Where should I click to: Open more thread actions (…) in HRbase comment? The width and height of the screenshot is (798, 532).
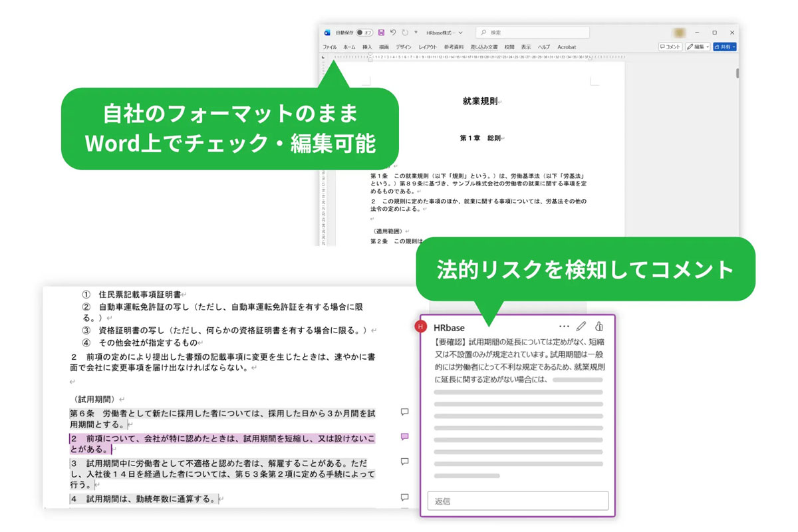(x=565, y=327)
